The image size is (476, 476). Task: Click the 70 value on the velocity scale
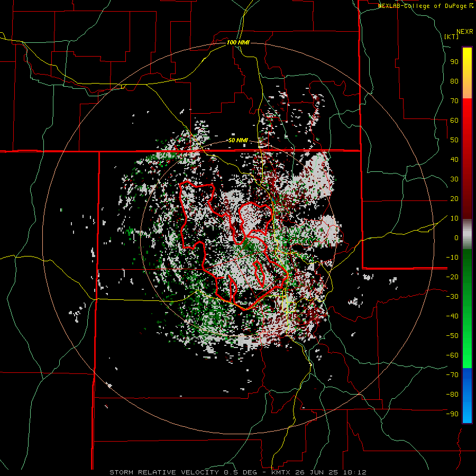(454, 101)
